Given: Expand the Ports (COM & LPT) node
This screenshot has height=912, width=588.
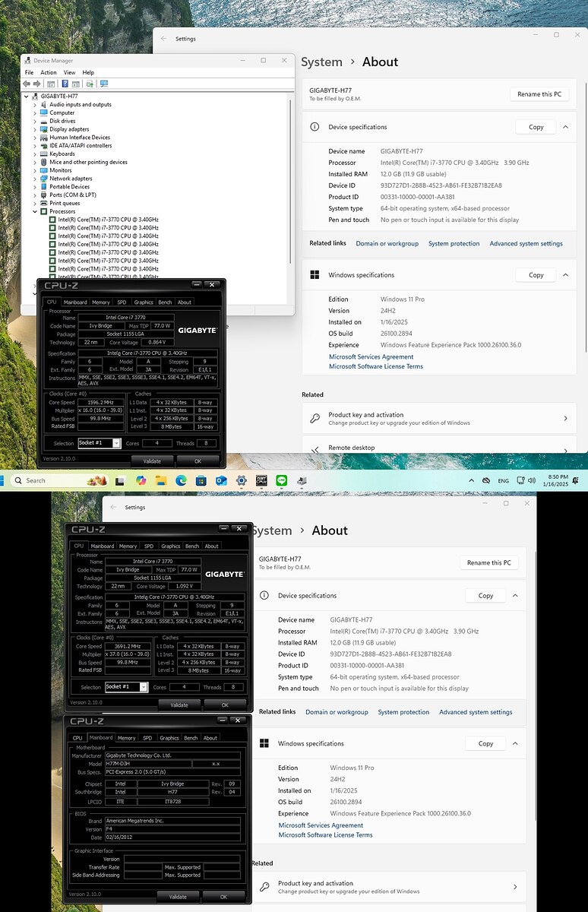Looking at the screenshot, I should 35,195.
